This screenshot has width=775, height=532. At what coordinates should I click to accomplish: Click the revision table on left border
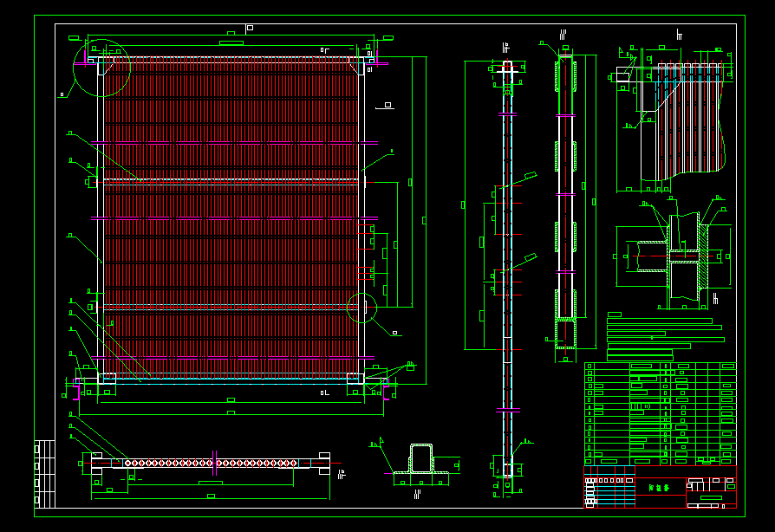click(44, 474)
